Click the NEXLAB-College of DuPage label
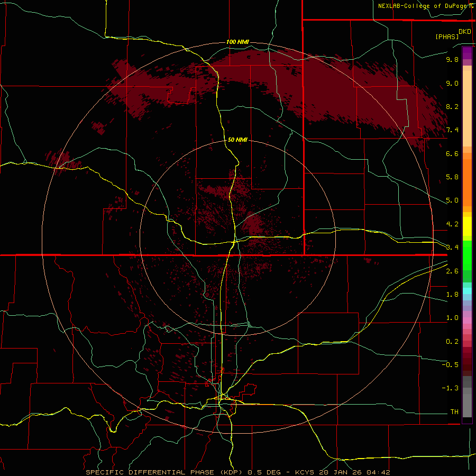Viewport: 476px width, 476px height. point(424,6)
